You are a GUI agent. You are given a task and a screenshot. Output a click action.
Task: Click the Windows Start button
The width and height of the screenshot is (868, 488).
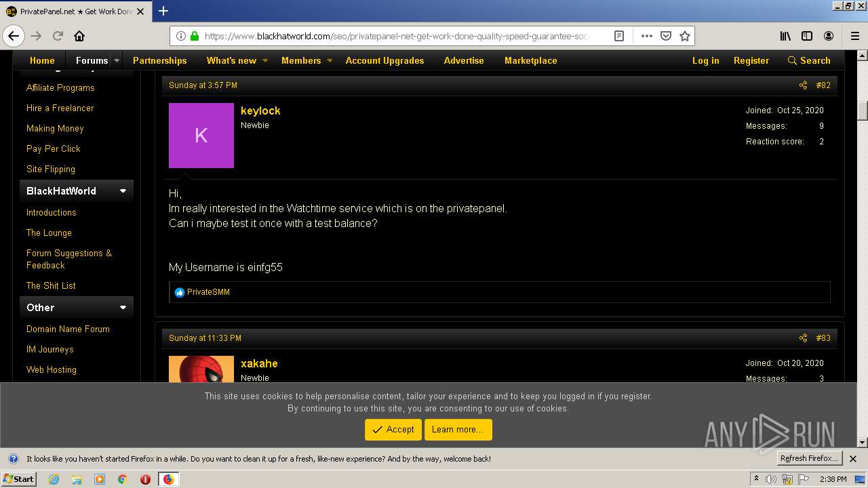(x=18, y=479)
